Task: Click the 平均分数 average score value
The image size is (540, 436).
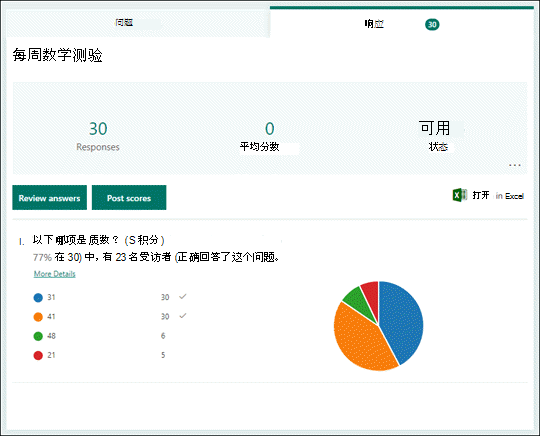Action: point(270,129)
